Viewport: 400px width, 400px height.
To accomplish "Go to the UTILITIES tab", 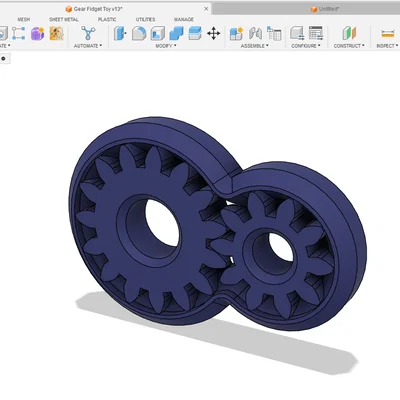I will [x=145, y=19].
